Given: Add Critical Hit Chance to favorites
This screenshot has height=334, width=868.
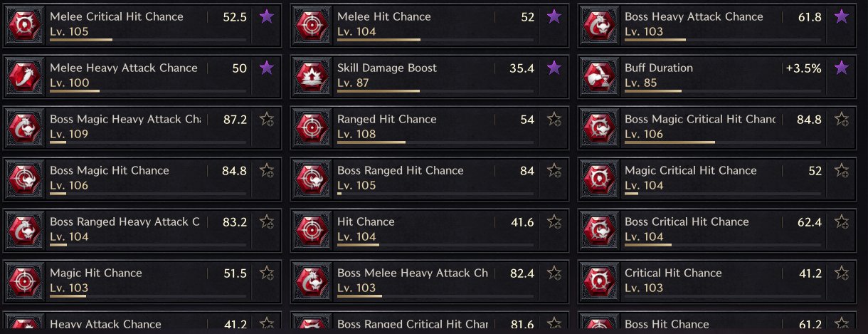Looking at the screenshot, I should point(841,273).
